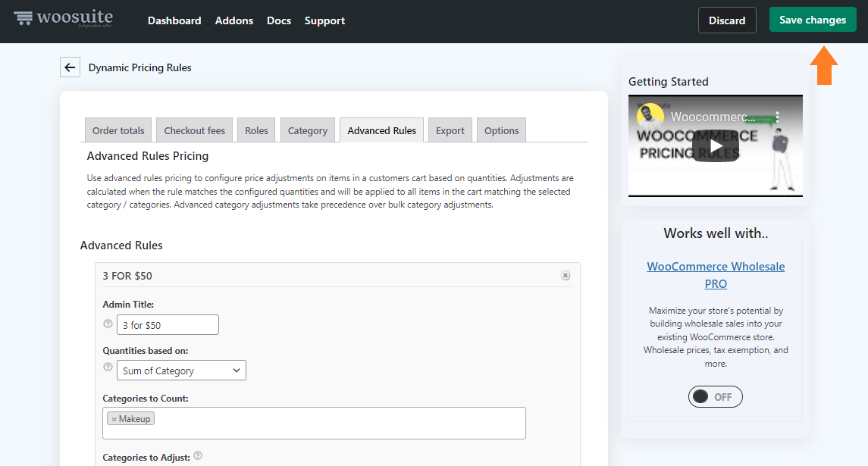Go back using the left arrow icon
The width and height of the screenshot is (868, 466).
coord(70,67)
